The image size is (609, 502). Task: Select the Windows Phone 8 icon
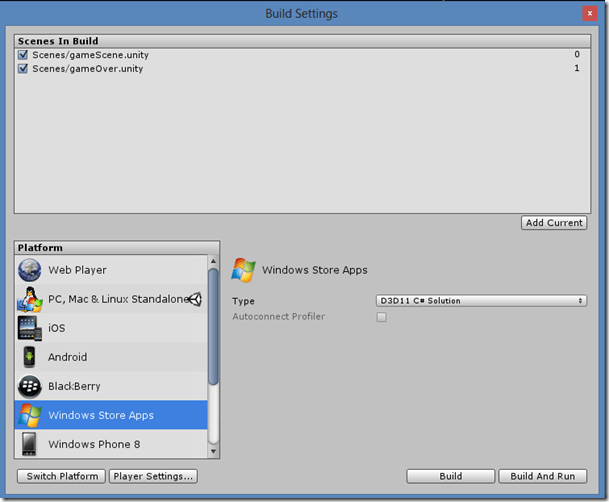click(x=30, y=444)
